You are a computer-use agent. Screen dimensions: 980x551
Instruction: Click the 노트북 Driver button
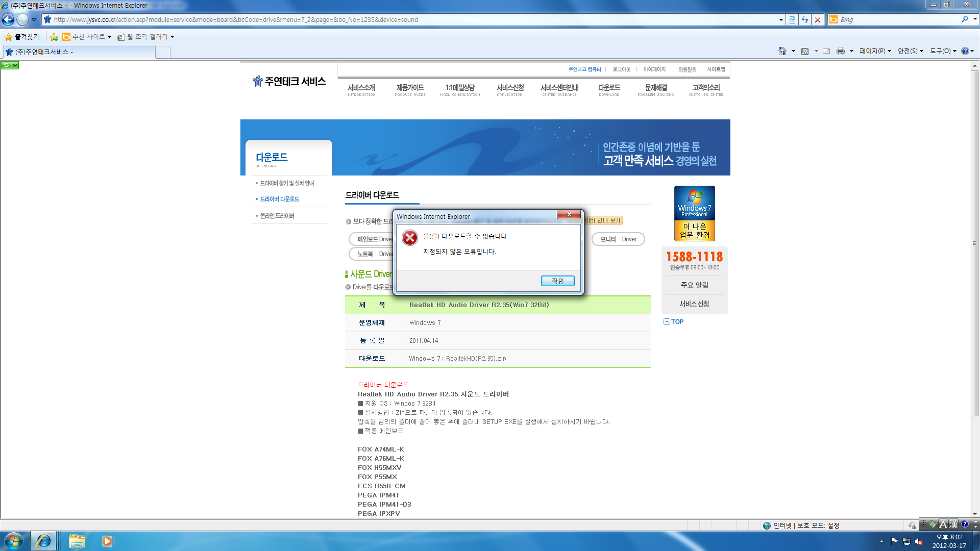[371, 254]
